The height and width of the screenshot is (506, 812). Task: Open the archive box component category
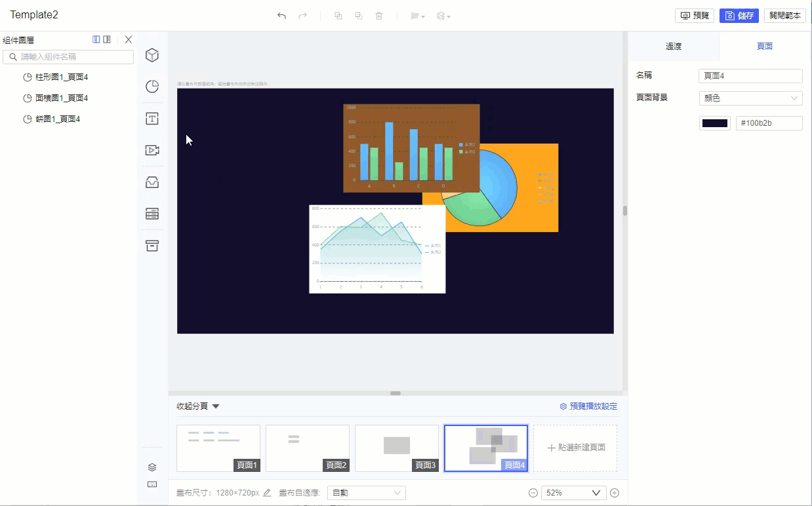152,246
